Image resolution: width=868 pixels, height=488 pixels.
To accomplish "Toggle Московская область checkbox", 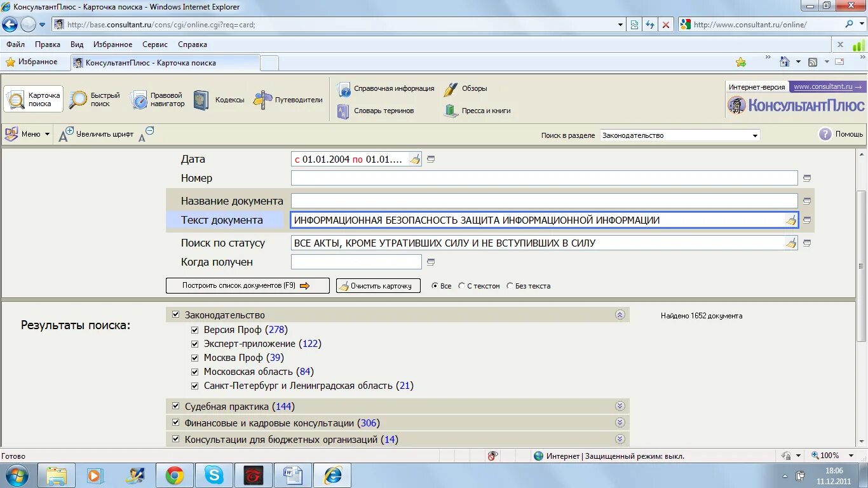I will click(x=195, y=372).
